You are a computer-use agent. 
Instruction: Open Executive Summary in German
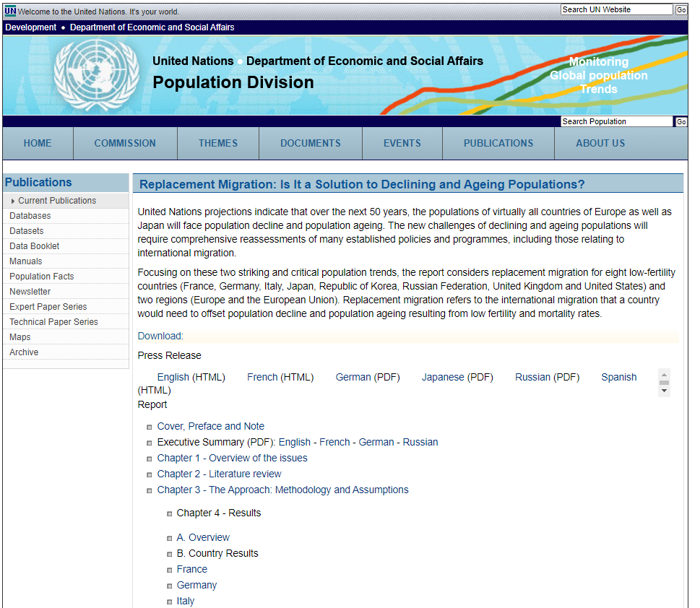tap(376, 443)
